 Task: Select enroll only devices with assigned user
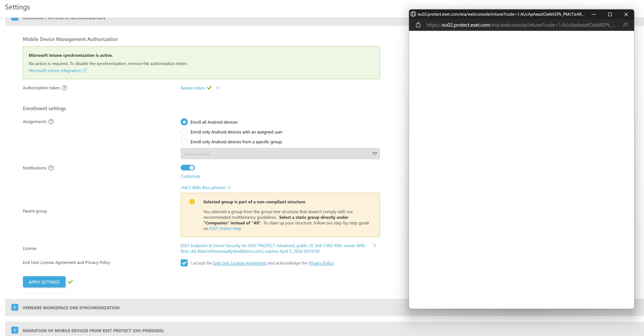coord(184,132)
